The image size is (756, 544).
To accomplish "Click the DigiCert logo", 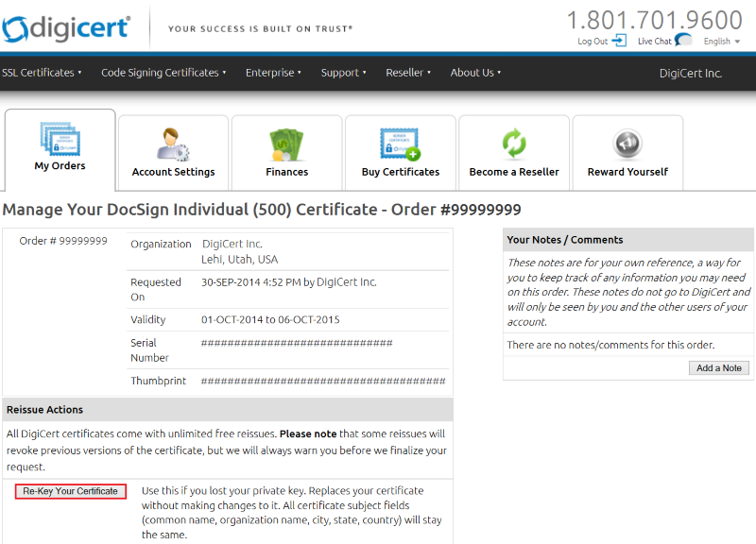I will coord(66,29).
